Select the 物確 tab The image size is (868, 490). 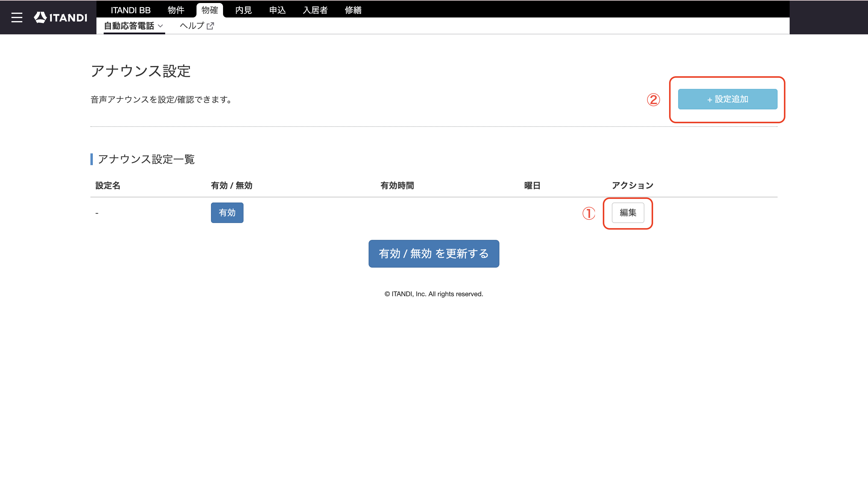(x=209, y=10)
